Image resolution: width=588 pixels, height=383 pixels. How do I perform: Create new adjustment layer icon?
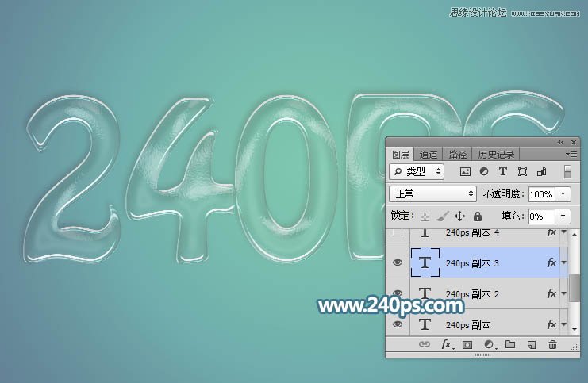[x=489, y=344]
